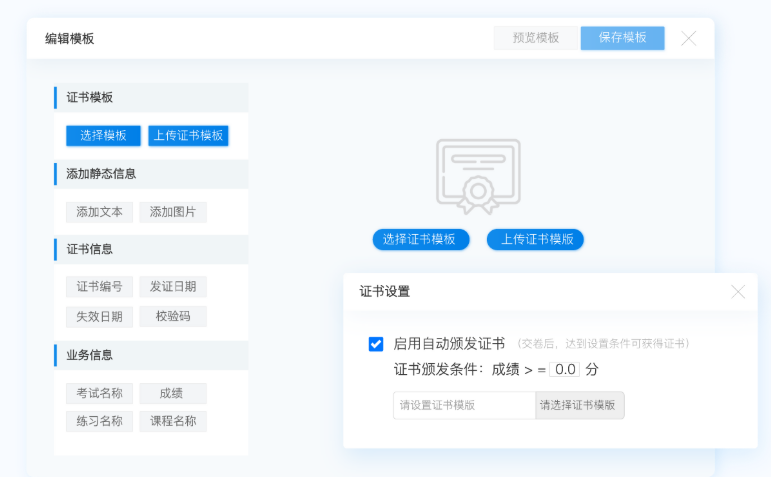Insert the 校验码 field
The width and height of the screenshot is (771, 477).
(x=173, y=317)
